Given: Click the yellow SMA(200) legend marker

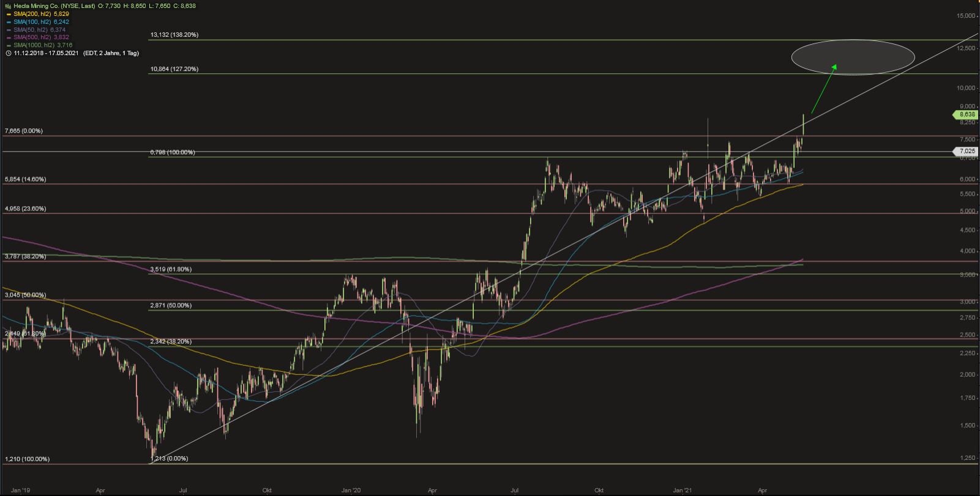Looking at the screenshot, I should pos(8,13).
